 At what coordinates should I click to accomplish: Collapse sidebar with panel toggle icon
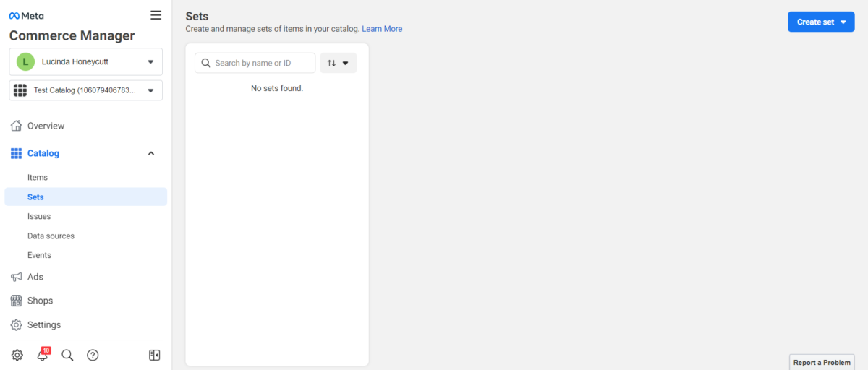pyautogui.click(x=154, y=355)
